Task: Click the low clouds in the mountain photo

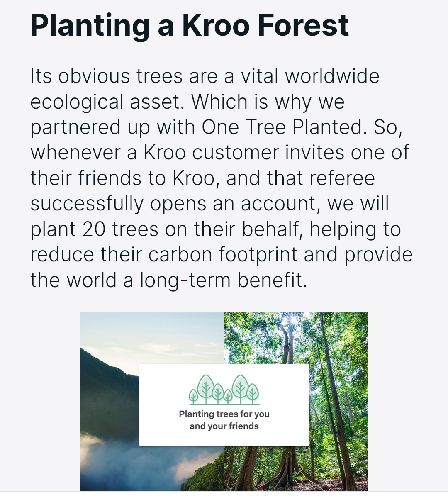Action: tap(129, 461)
